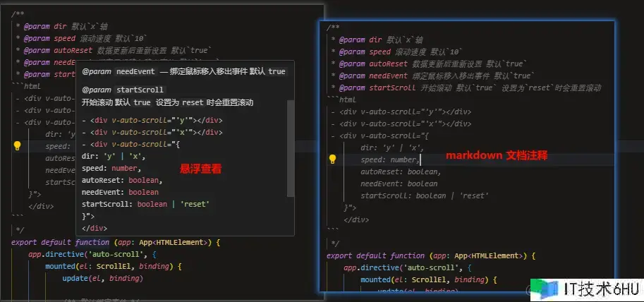Click 'function' keyword in the right editor

[x=408, y=255]
